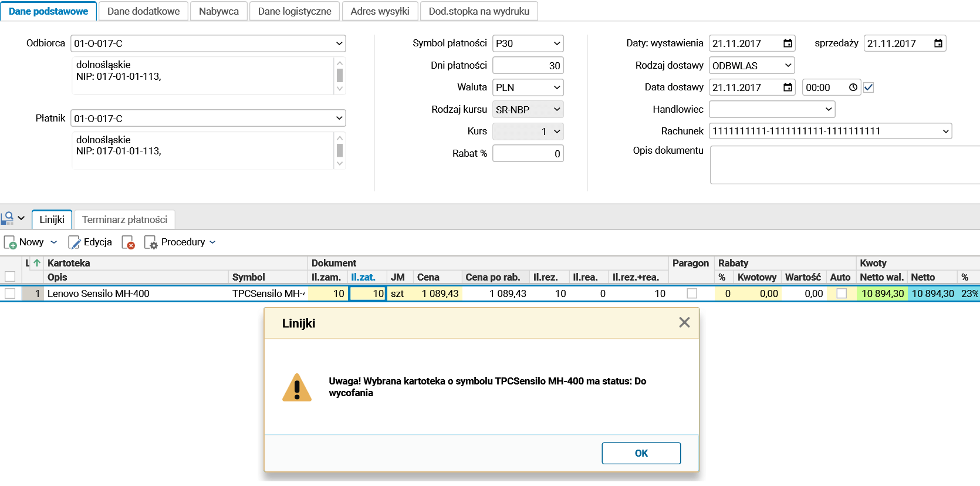
Task: Open the Kurs dropdown
Action: pyautogui.click(x=557, y=131)
